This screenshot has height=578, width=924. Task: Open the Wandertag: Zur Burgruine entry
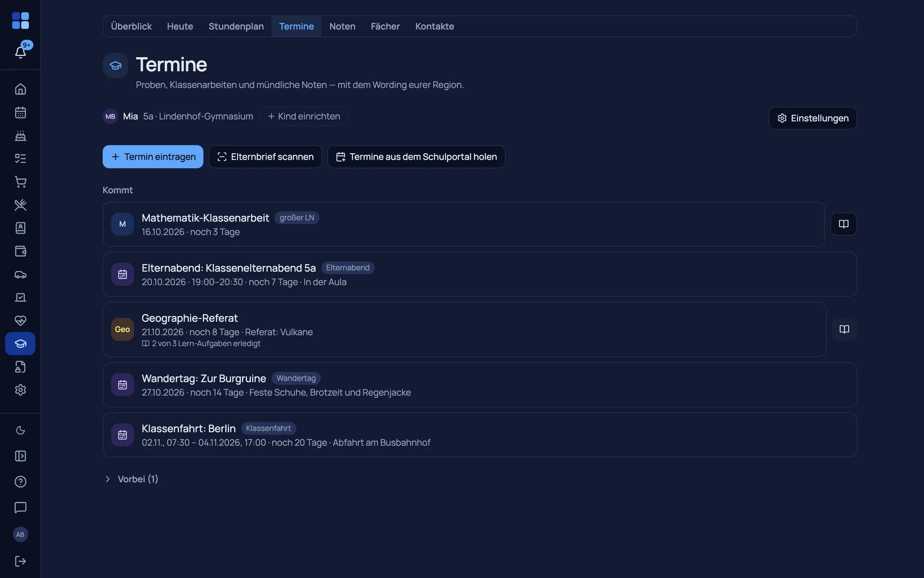pos(480,385)
